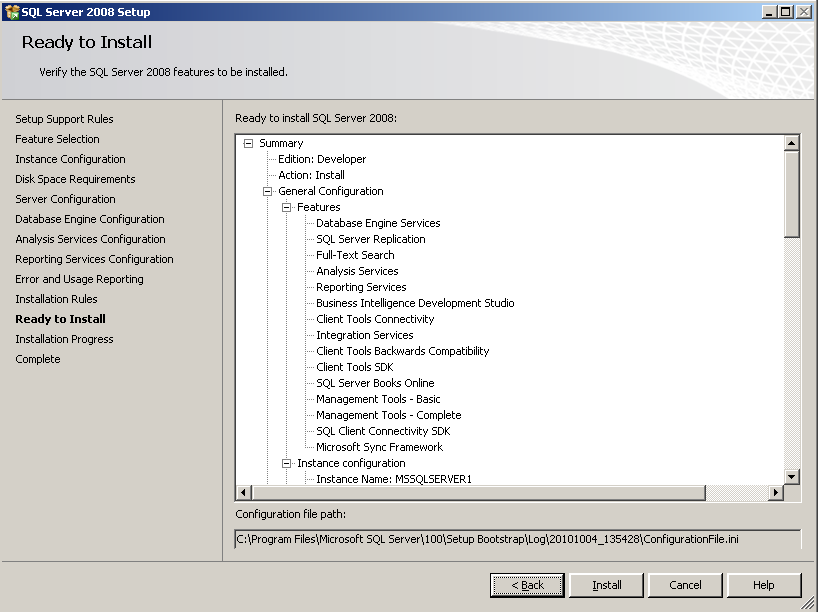Collapse the Instance configuration node

tap(286, 463)
